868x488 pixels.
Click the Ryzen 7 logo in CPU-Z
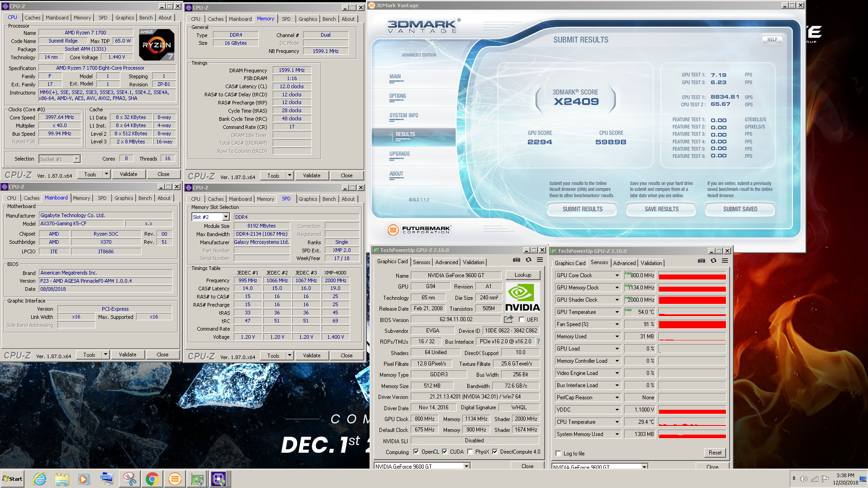pyautogui.click(x=157, y=45)
